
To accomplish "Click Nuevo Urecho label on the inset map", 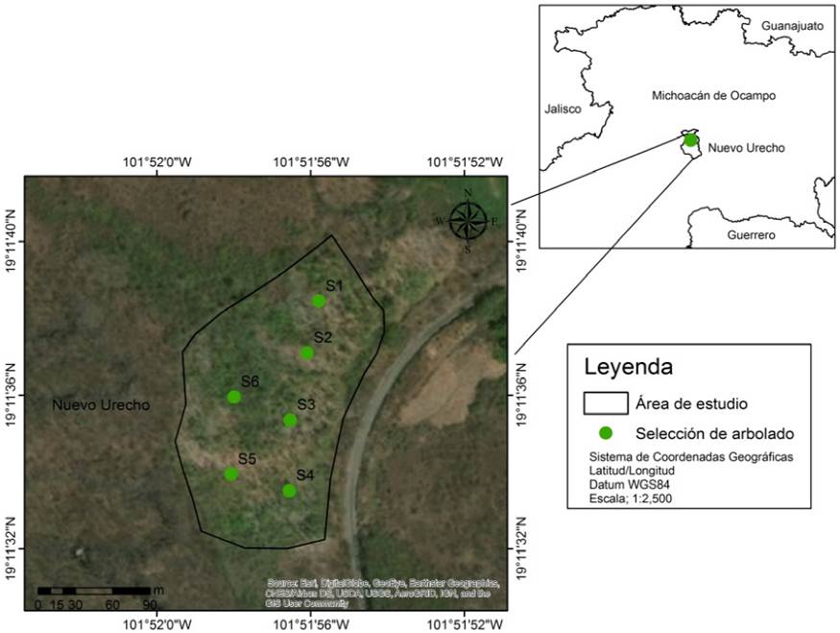I will click(746, 148).
